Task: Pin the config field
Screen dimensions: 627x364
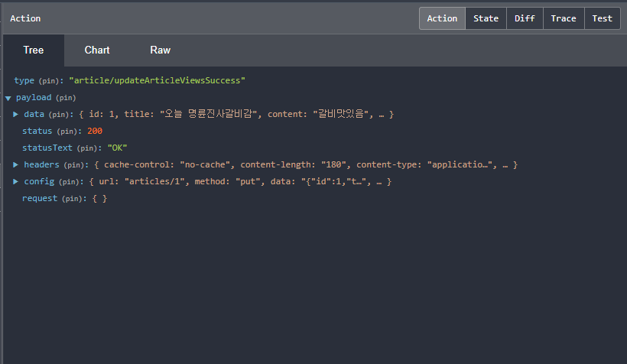Action: (x=69, y=181)
